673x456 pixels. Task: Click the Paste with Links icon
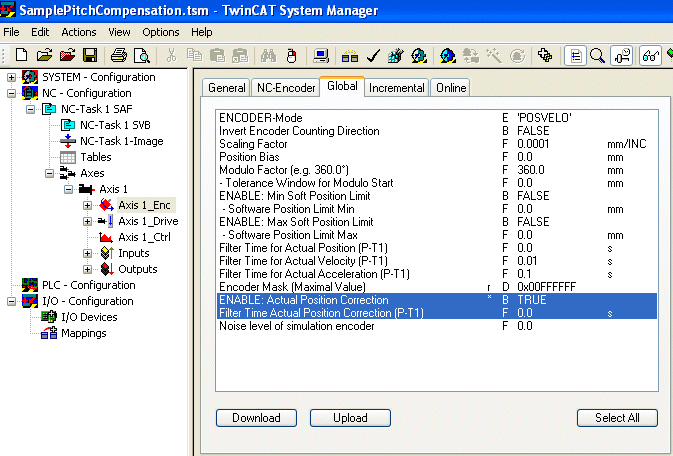[240, 55]
